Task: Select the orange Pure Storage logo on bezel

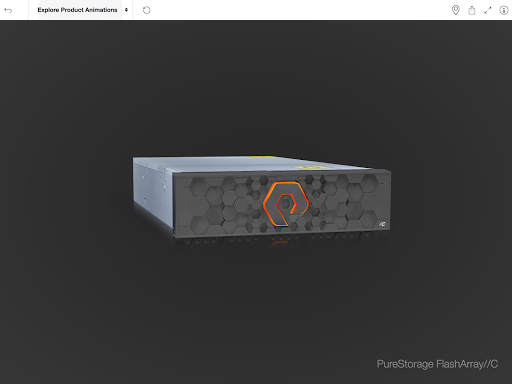Action: (286, 203)
